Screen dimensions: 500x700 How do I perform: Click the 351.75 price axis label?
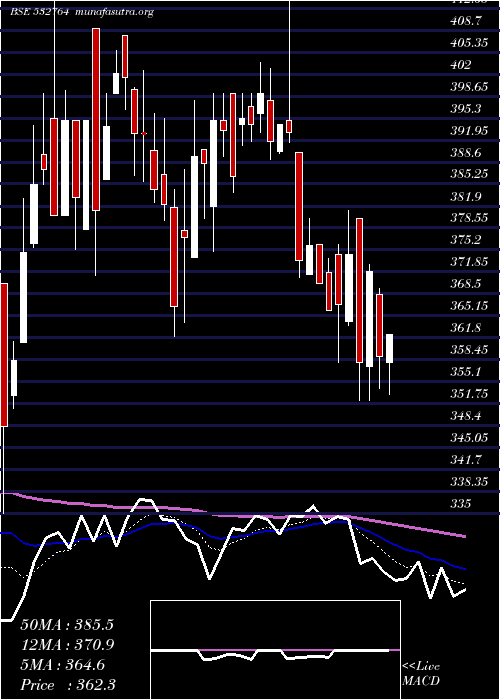(x=469, y=393)
